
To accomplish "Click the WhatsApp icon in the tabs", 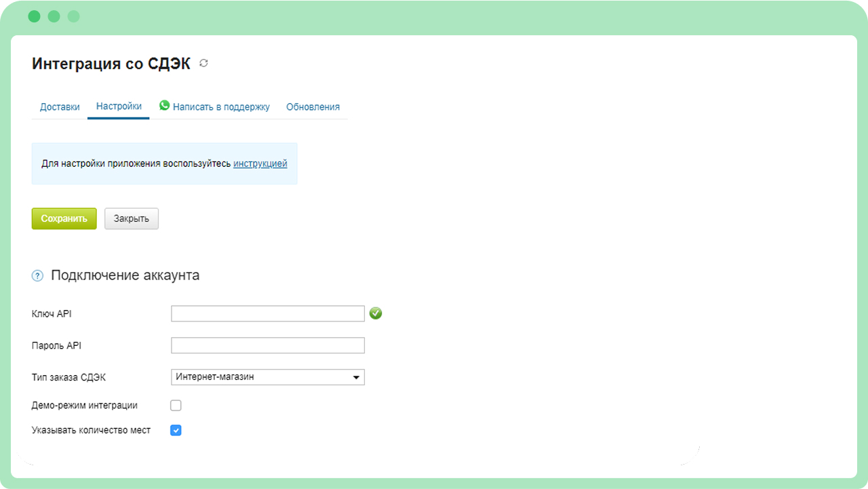I will (164, 105).
